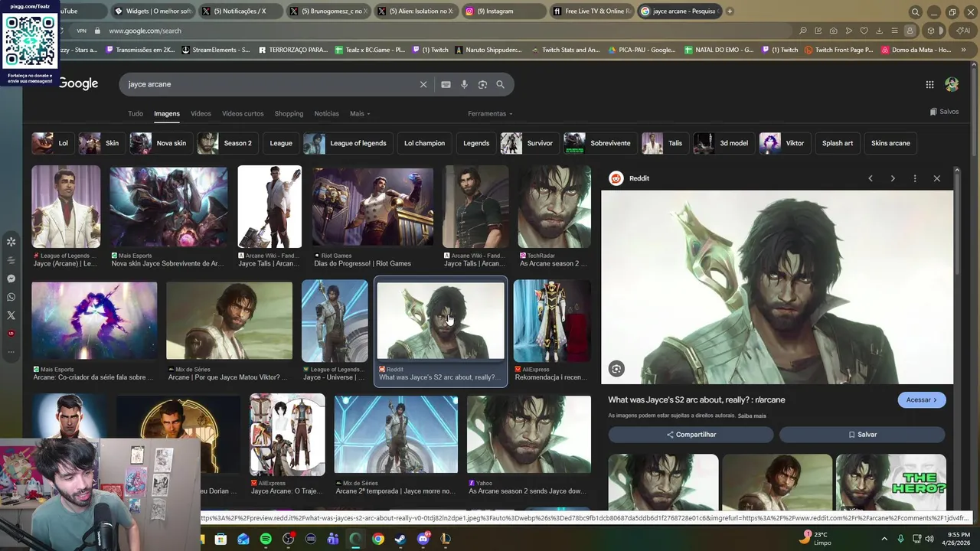Close the image preview panel
This screenshot has height=551, width=980.
(937, 178)
